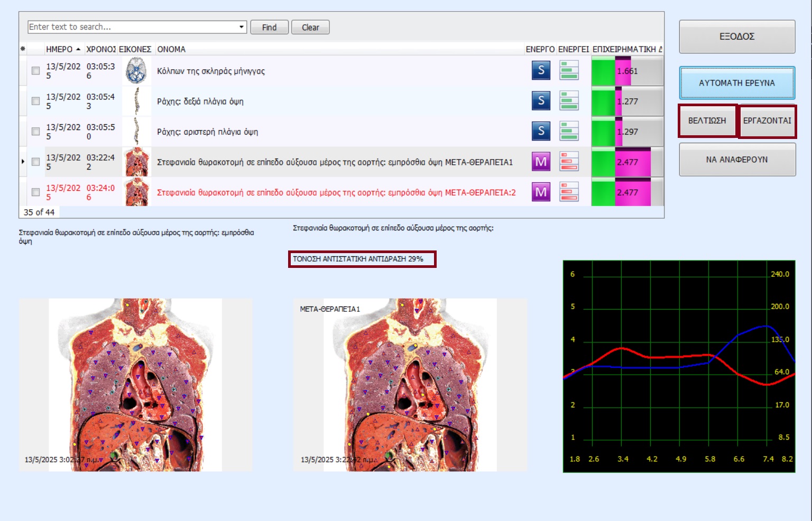Click the spine thumbnail for Ράχης: δεξιά πλάγια όψη
The height and width of the screenshot is (521, 812).
tap(137, 101)
